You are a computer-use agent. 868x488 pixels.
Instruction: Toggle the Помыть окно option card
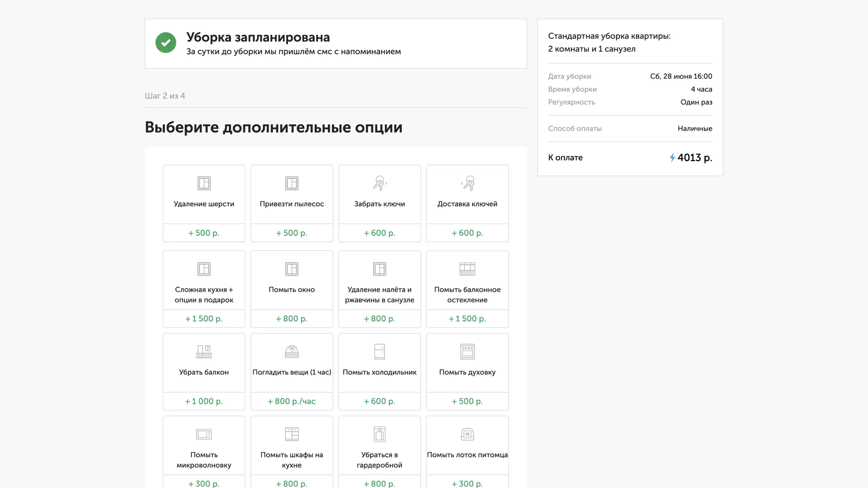tap(291, 289)
